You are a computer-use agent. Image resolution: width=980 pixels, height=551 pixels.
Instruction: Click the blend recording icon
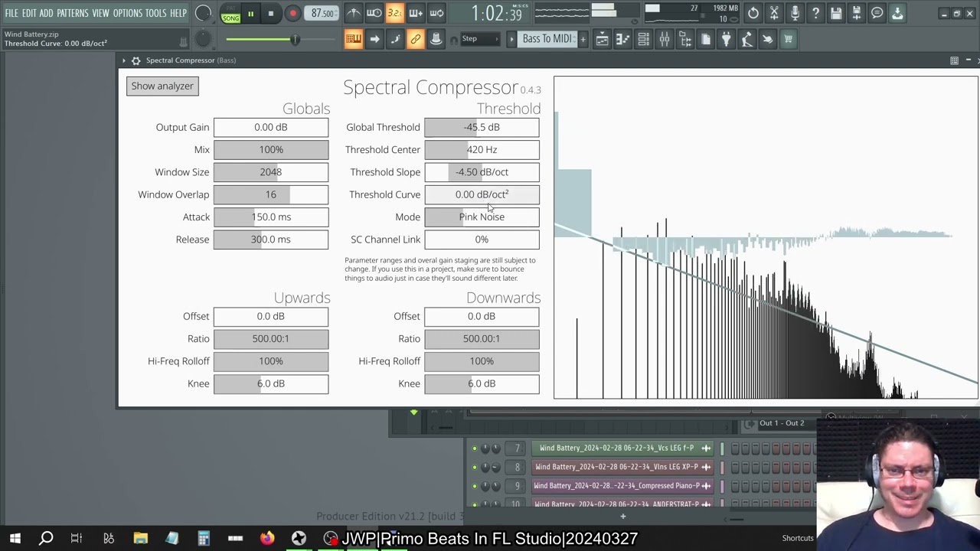(x=416, y=13)
